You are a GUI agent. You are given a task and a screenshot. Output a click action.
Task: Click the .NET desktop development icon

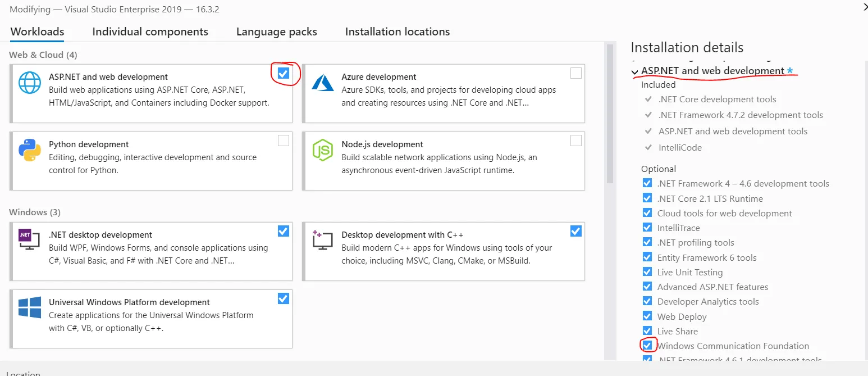pos(30,240)
